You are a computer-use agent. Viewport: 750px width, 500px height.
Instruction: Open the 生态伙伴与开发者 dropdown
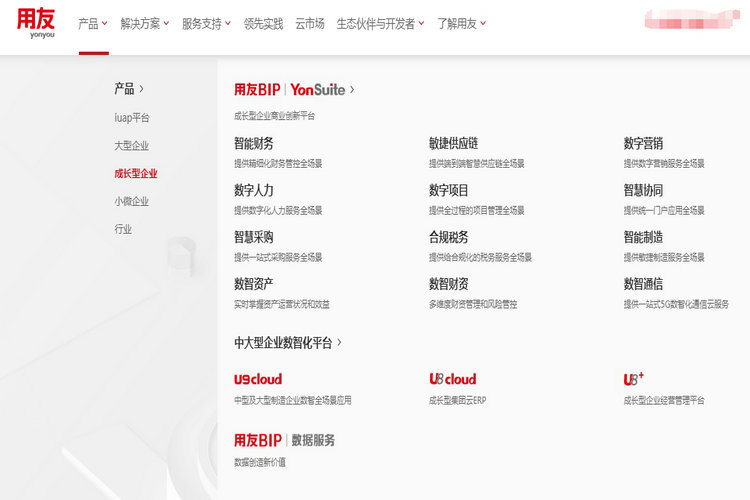click(x=380, y=23)
